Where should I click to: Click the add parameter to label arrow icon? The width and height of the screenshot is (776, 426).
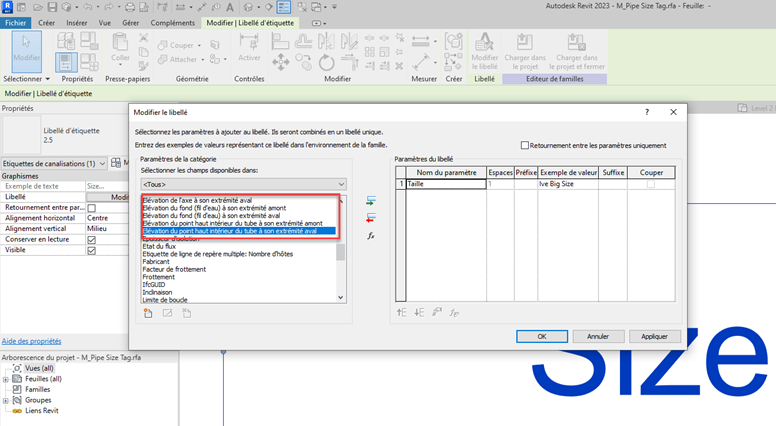point(371,201)
